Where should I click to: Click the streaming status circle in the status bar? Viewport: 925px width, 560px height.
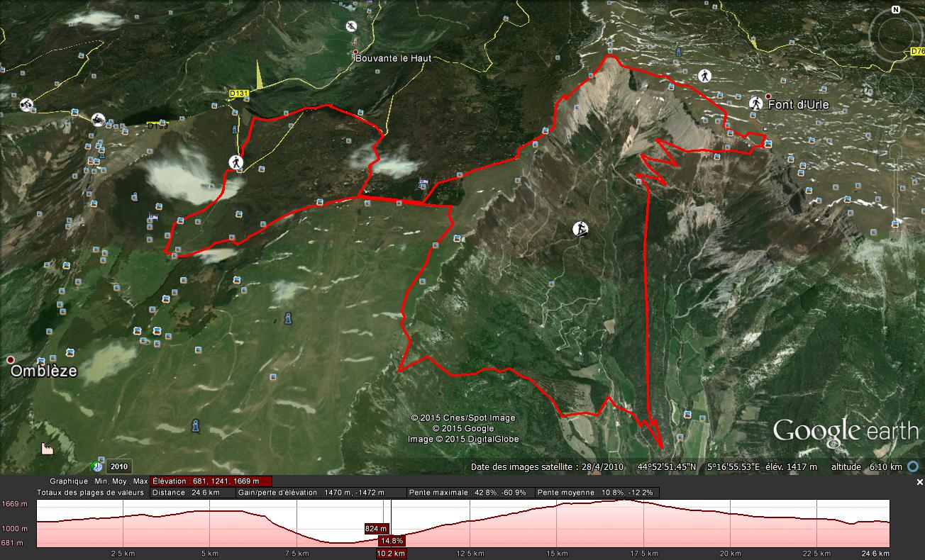(914, 466)
